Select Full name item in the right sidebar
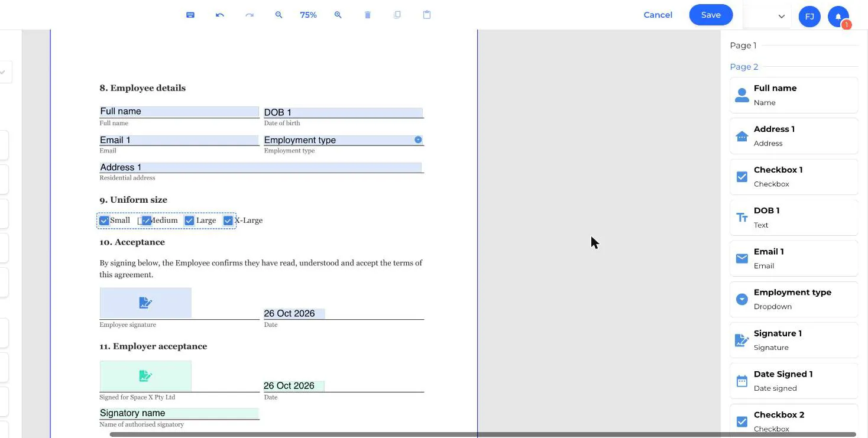This screenshot has height=438, width=868. pyautogui.click(x=793, y=95)
